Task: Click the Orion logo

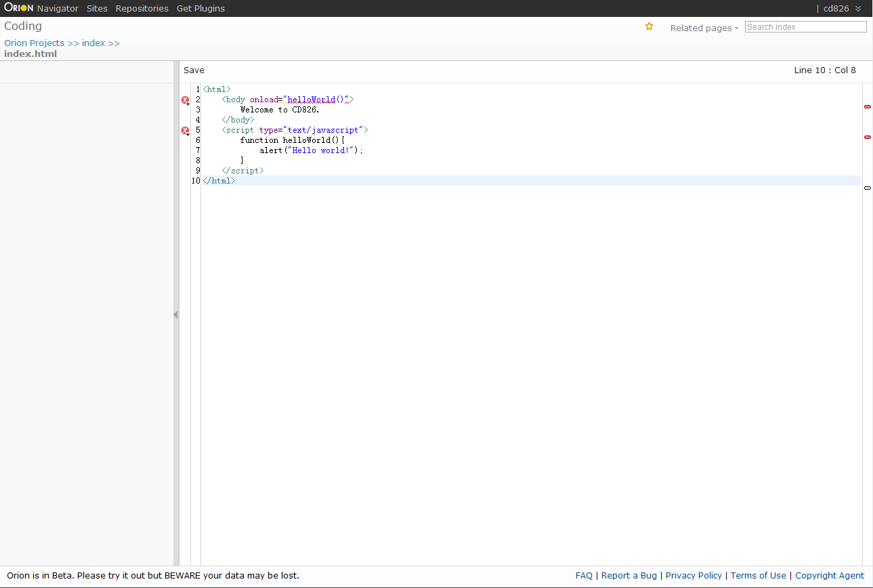Action: 19,8
